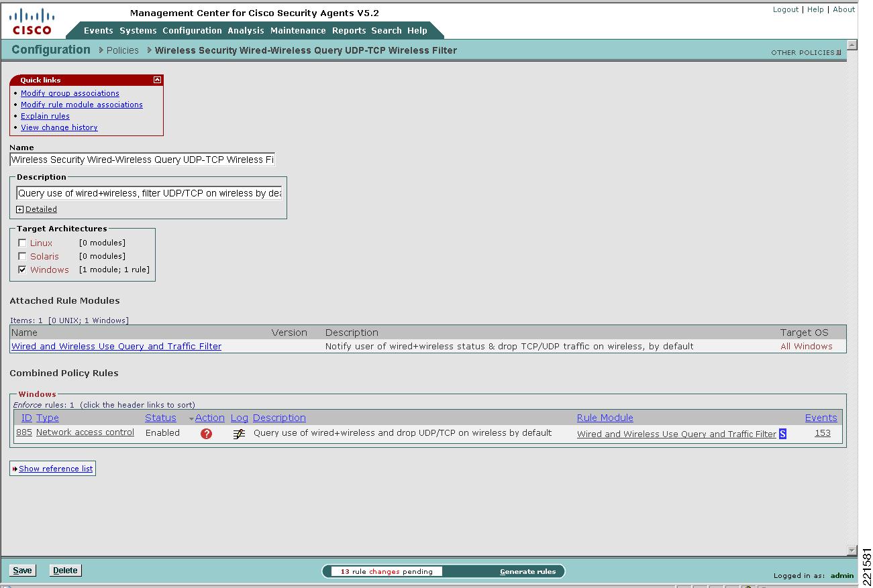Open the Search menu
Image resolution: width=873 pixels, height=588 pixels.
point(387,30)
